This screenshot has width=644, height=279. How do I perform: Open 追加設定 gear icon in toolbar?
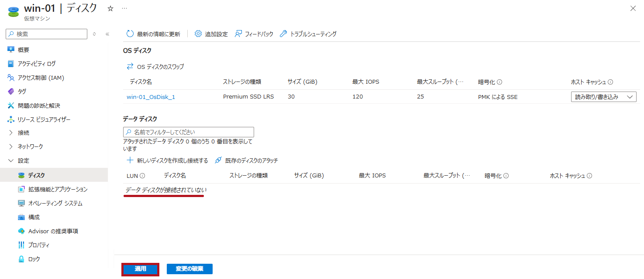click(x=198, y=34)
